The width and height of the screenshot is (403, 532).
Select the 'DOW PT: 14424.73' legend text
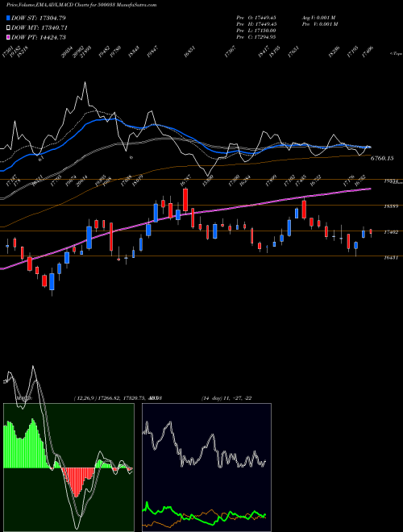[39, 38]
